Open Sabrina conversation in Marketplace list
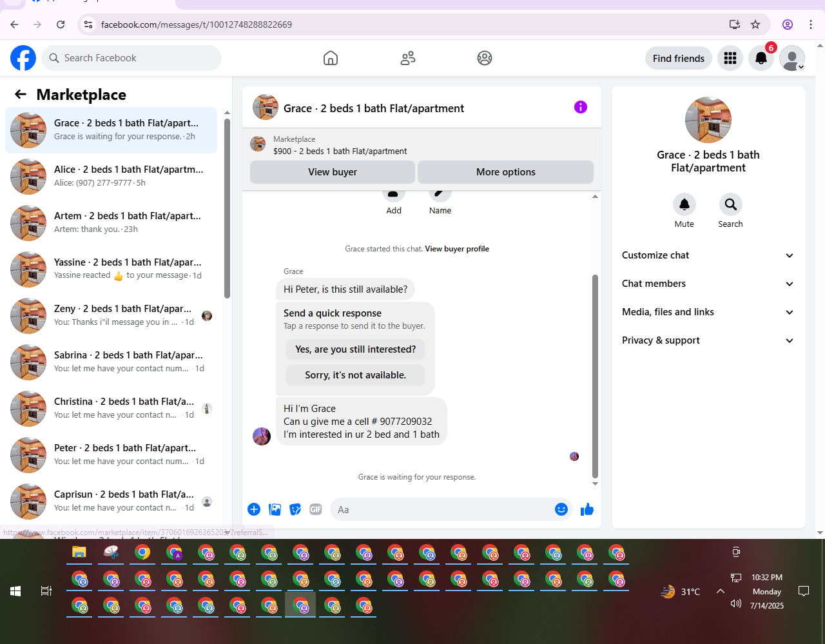The height and width of the screenshot is (644, 825). click(x=111, y=362)
